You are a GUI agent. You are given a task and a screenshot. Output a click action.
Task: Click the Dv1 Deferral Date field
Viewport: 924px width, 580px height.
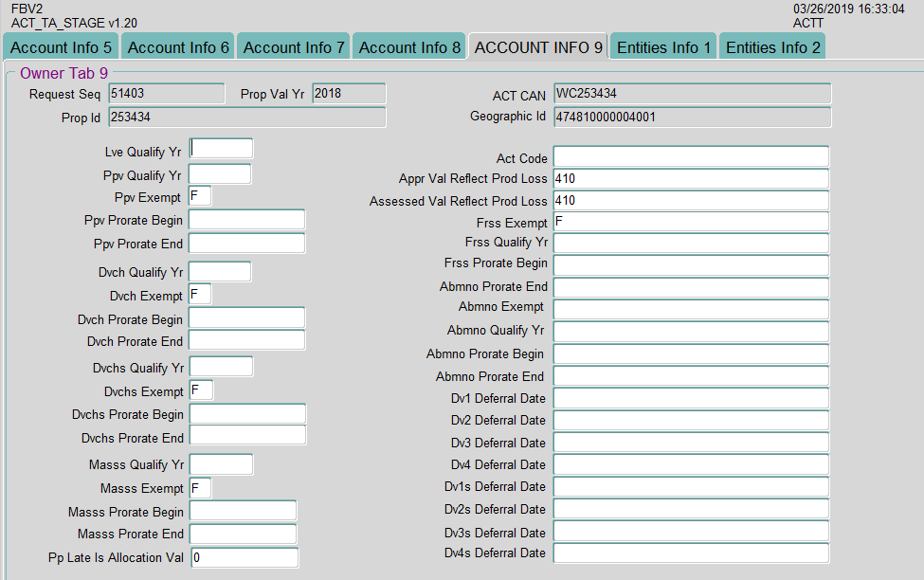pos(691,398)
